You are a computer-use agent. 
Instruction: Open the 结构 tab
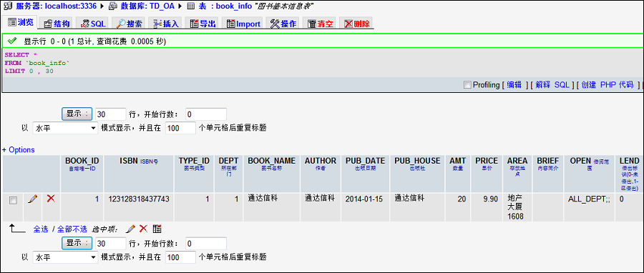(x=57, y=24)
